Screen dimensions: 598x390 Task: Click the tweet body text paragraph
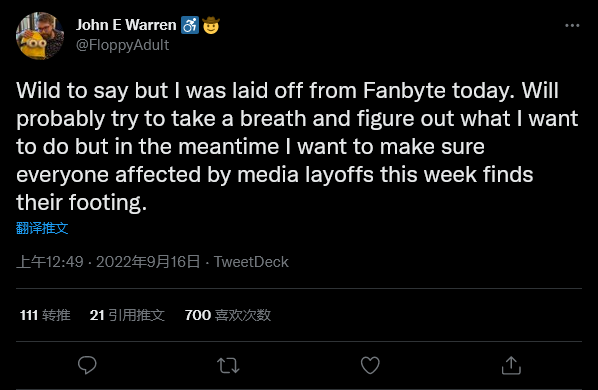[x=297, y=146]
